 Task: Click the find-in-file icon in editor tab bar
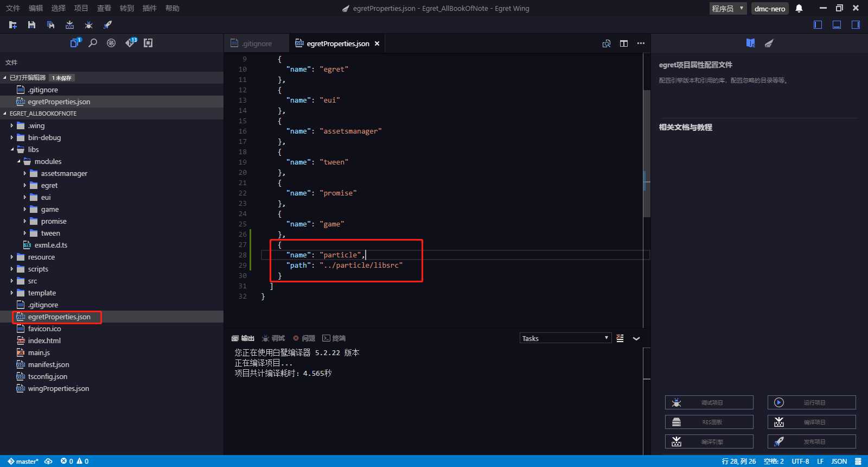click(607, 43)
